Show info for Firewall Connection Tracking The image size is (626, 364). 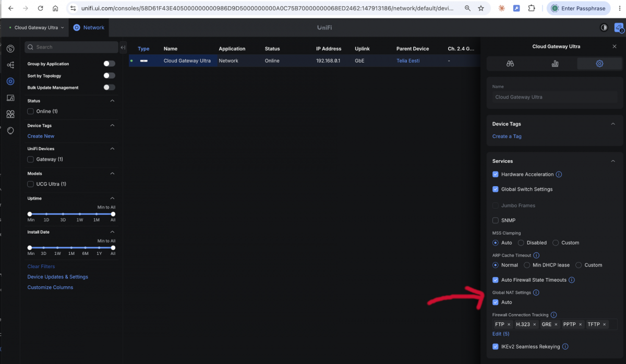(553, 315)
